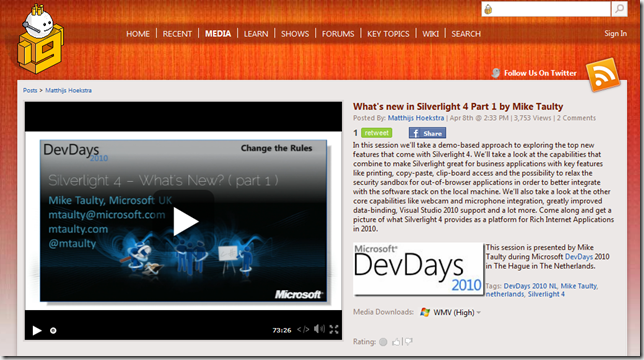Play video with the bottom-bar play button
This screenshot has width=644, height=360.
click(37, 330)
